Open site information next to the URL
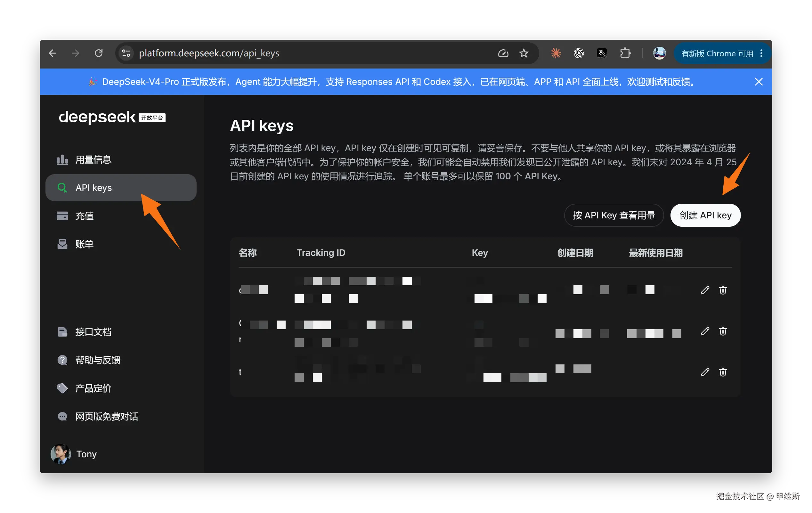This screenshot has height=513, width=812. pyautogui.click(x=126, y=53)
